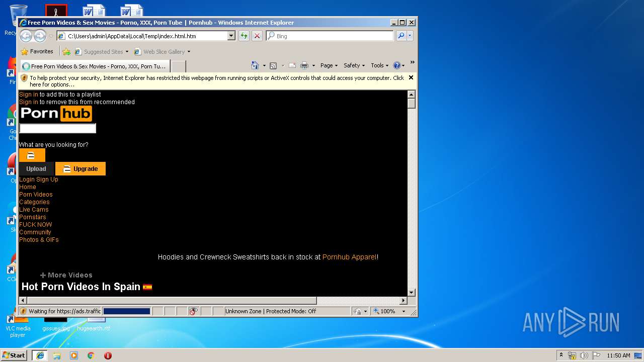Open the Tools menu
This screenshot has width=644, height=362.
point(380,65)
